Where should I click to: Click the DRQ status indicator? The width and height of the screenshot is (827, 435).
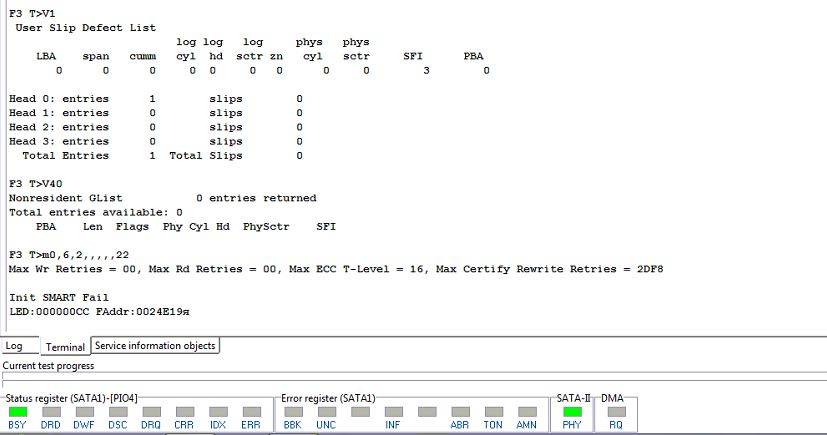click(151, 412)
